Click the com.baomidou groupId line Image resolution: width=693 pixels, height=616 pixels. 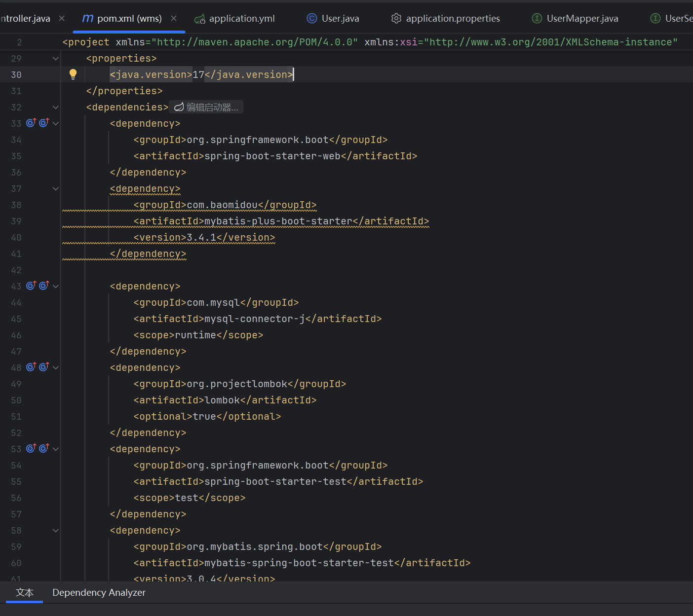(x=225, y=205)
